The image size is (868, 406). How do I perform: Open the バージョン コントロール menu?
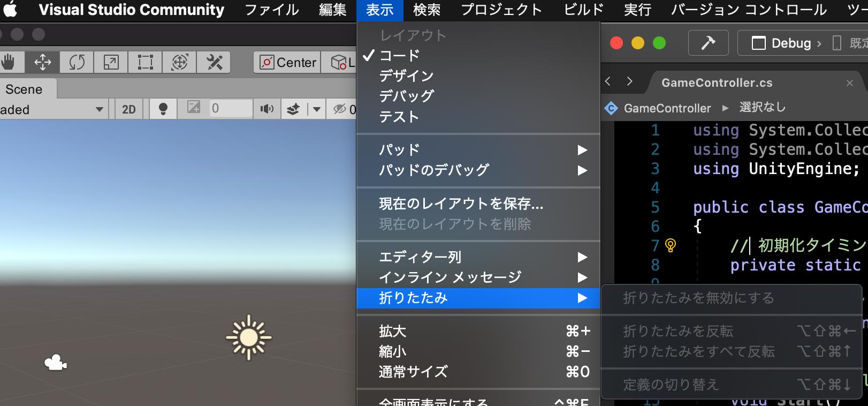pyautogui.click(x=749, y=10)
